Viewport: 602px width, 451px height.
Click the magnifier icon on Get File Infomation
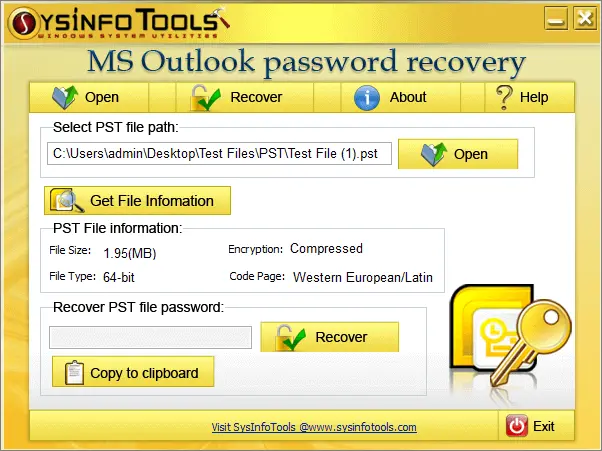tap(67, 200)
